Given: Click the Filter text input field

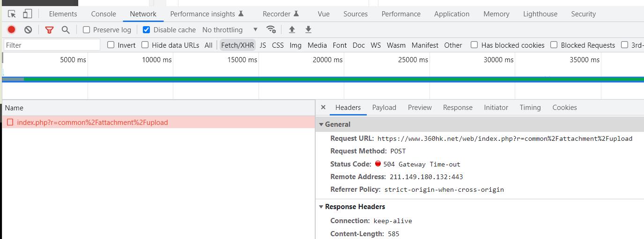Looking at the screenshot, I should 52,45.
